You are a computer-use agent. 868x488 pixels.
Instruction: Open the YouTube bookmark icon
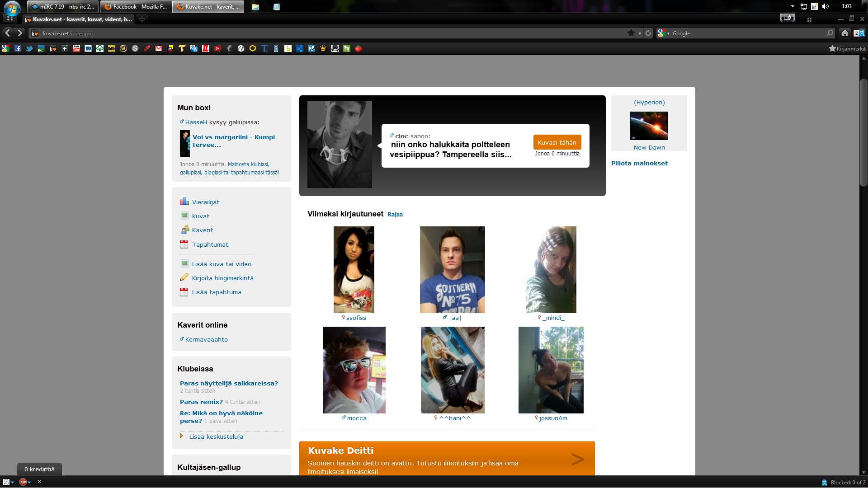point(76,48)
